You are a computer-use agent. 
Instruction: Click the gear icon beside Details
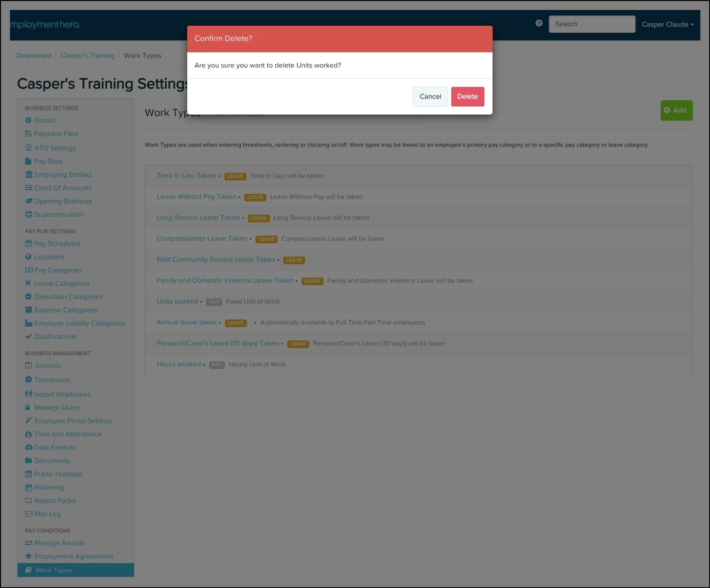point(28,120)
